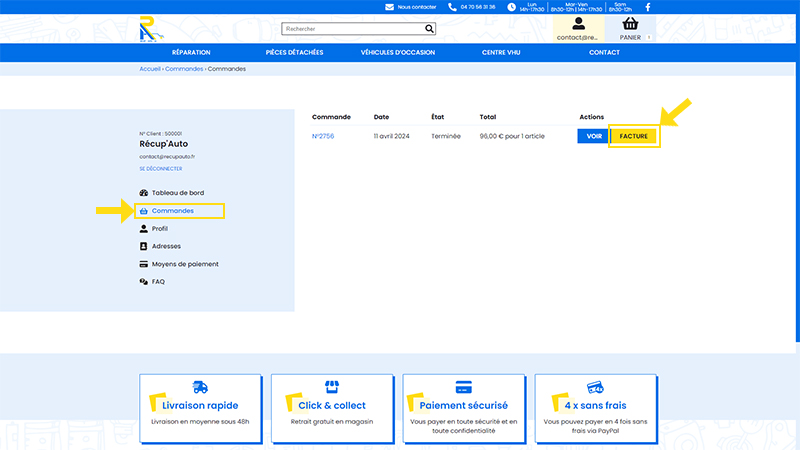Click Retrait gratuit en magasin text
This screenshot has width=800, height=450.
click(332, 421)
